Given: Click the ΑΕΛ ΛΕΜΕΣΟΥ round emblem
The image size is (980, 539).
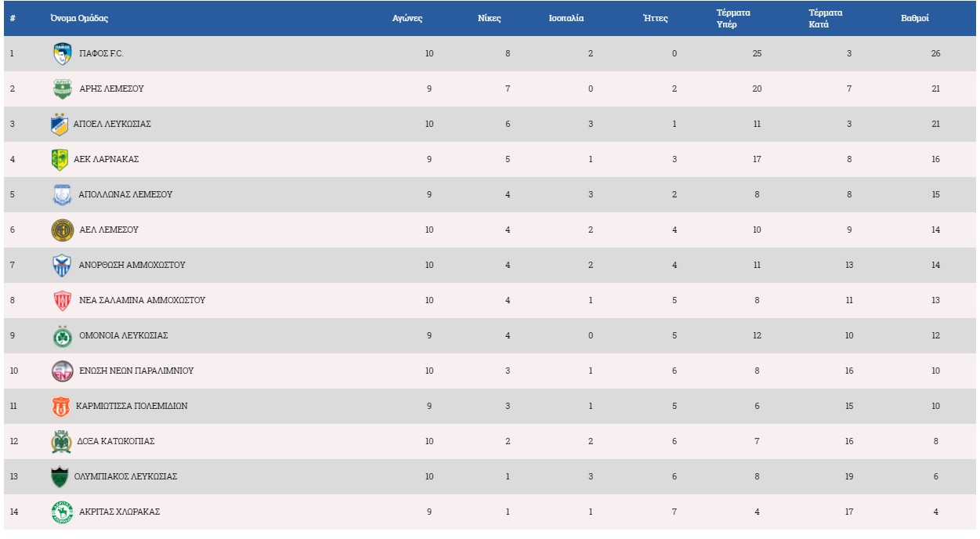Looking at the screenshot, I should (62, 230).
